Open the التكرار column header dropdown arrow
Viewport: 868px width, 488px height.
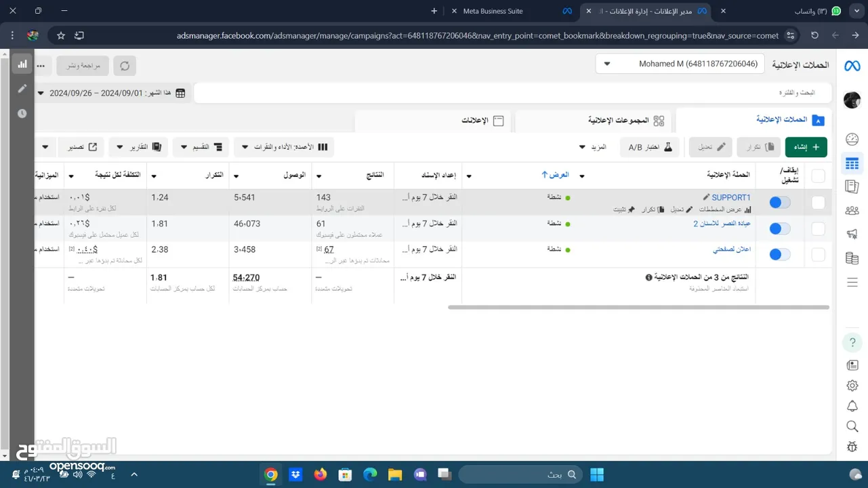153,176
